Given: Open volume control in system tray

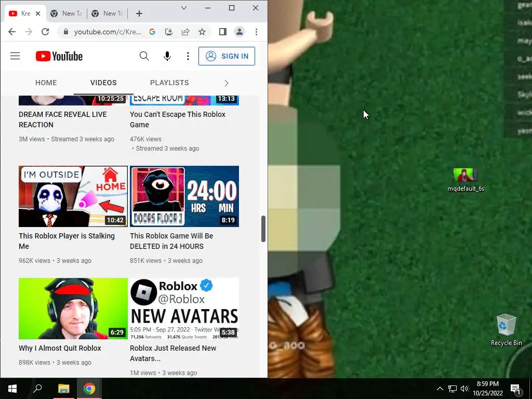Looking at the screenshot, I should [464, 389].
